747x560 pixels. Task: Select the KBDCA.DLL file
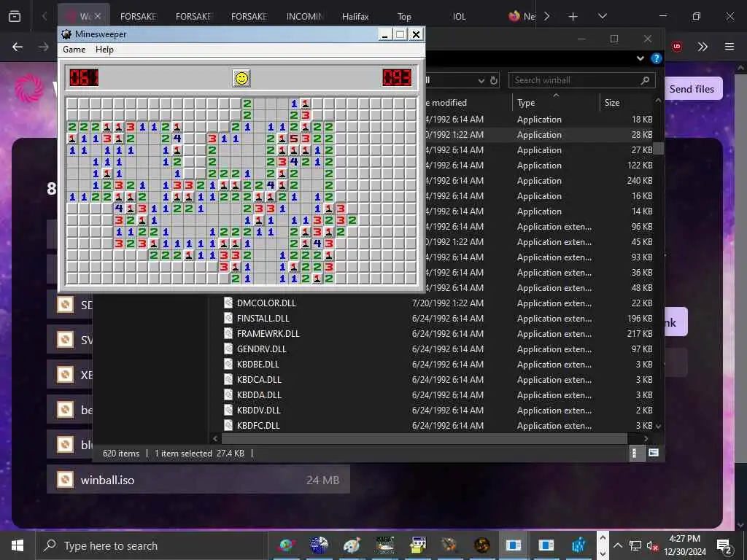coord(259,379)
